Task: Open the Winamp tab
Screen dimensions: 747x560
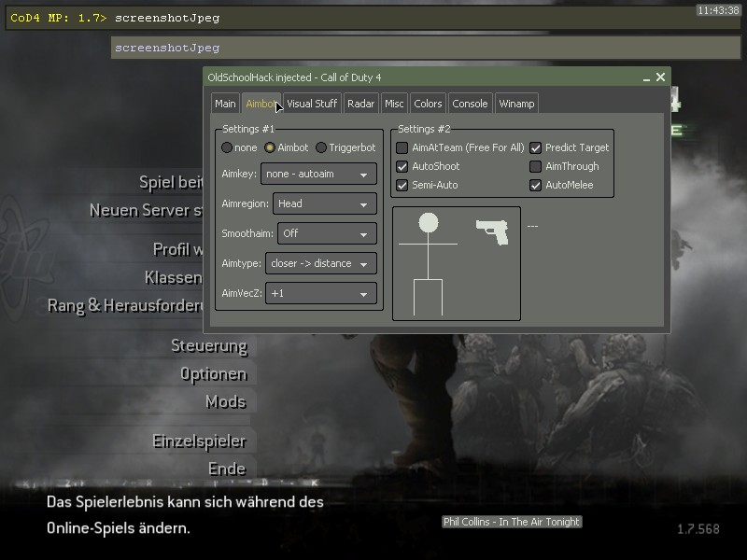Action: (x=516, y=104)
